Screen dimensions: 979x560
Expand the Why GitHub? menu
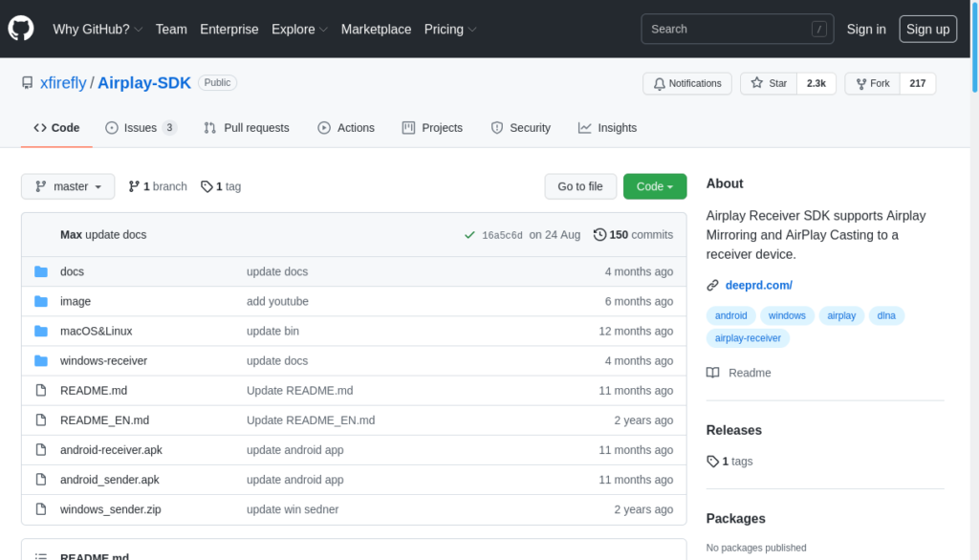point(98,29)
